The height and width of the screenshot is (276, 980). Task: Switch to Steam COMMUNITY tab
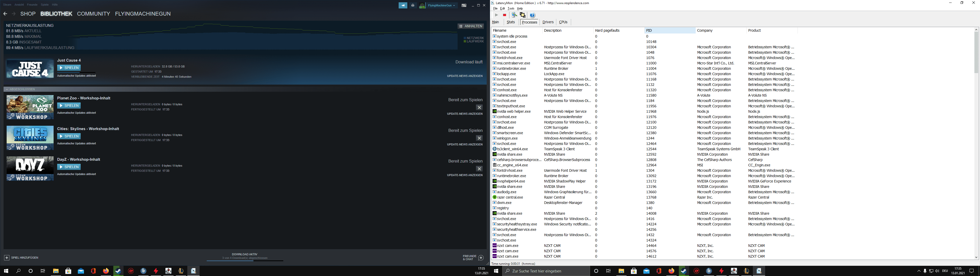coord(93,14)
